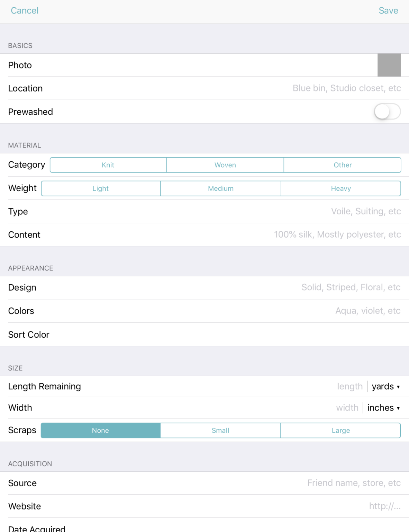Open the yards unit dropdown
This screenshot has height=532, width=409.
[x=385, y=387]
